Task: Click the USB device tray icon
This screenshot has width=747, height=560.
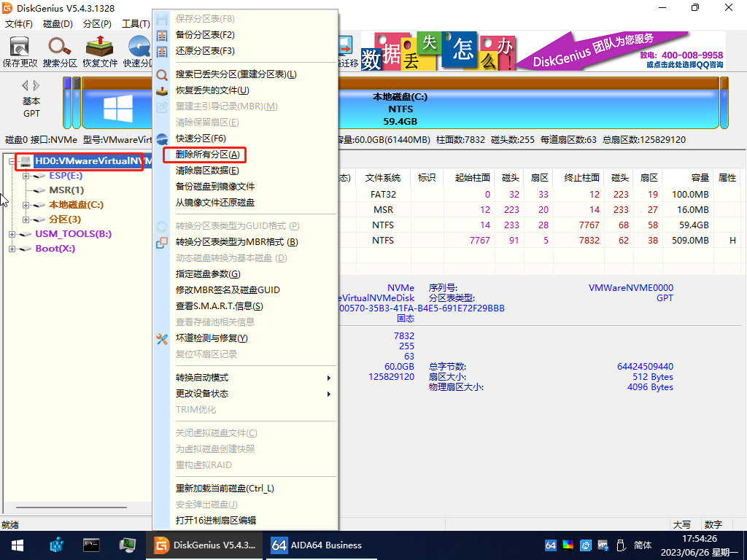Action: click(620, 545)
